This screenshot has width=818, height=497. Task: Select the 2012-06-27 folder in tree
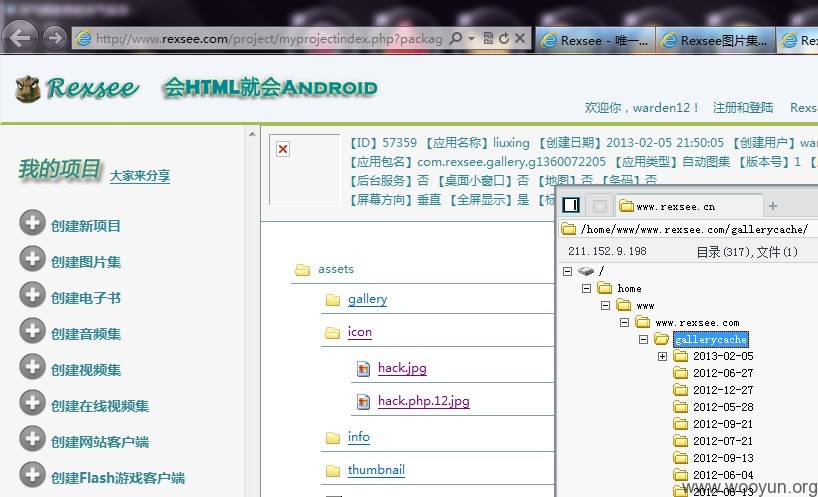tap(723, 373)
